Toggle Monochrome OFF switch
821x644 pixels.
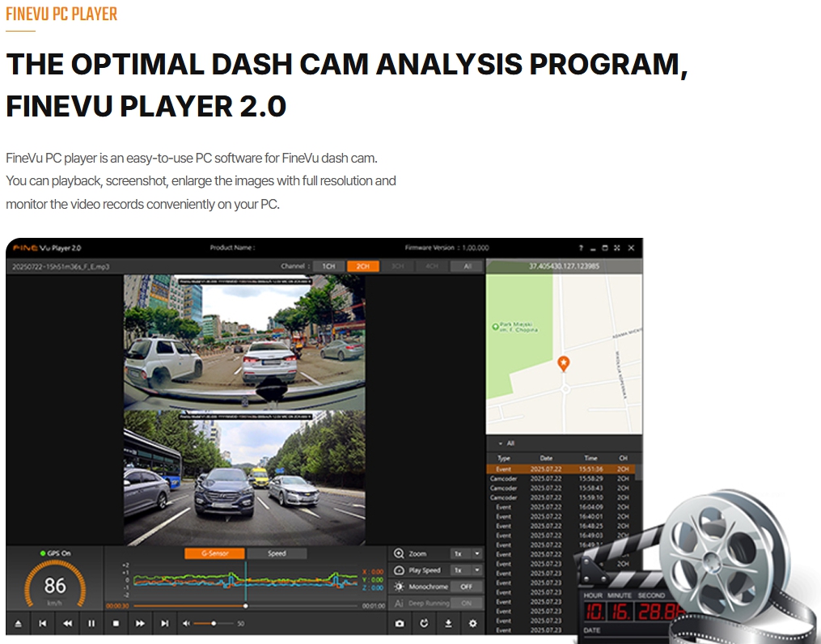(466, 587)
